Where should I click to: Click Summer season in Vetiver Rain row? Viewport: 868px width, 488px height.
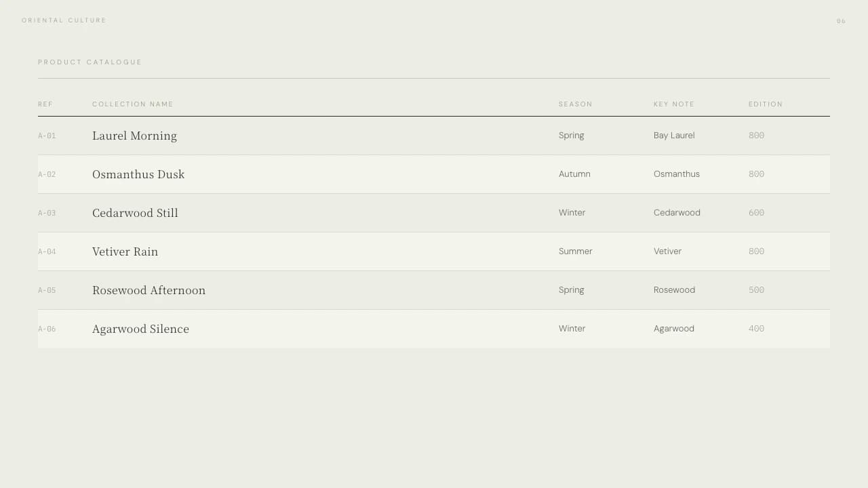[575, 251]
